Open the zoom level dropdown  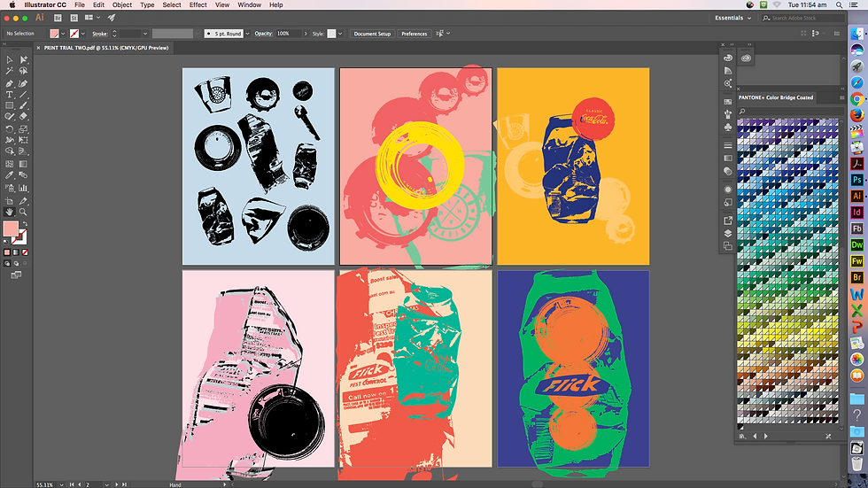pyautogui.click(x=61, y=484)
